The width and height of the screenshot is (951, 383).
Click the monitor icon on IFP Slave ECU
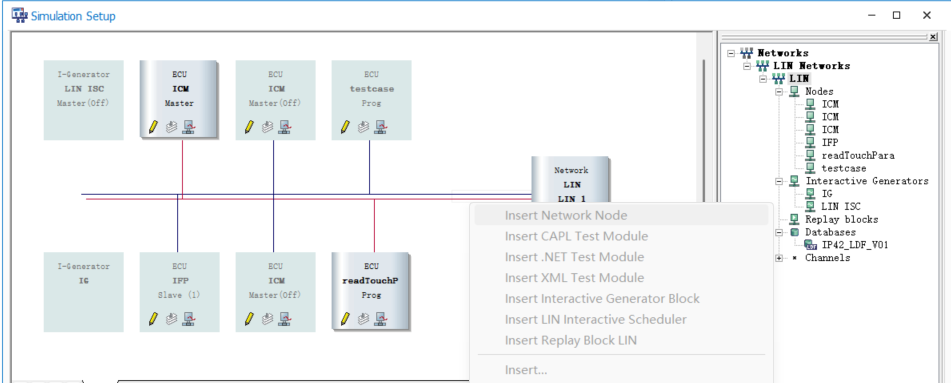pos(189,318)
